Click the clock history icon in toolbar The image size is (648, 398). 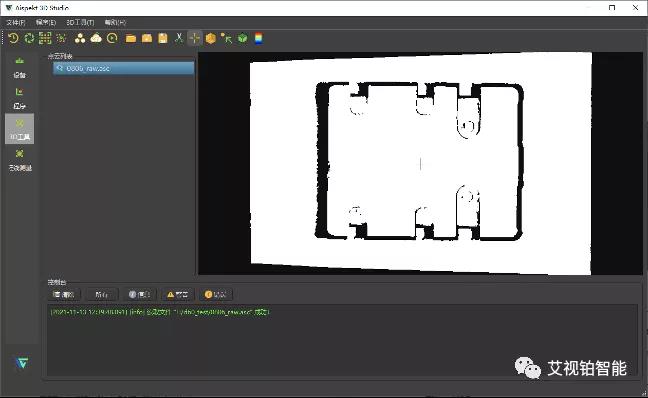point(13,38)
